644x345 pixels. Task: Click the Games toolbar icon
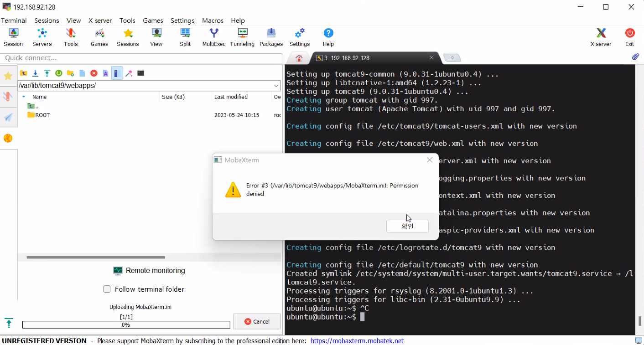coord(99,37)
